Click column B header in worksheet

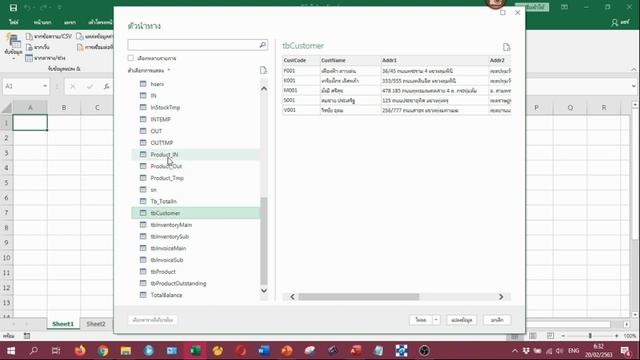[64, 107]
